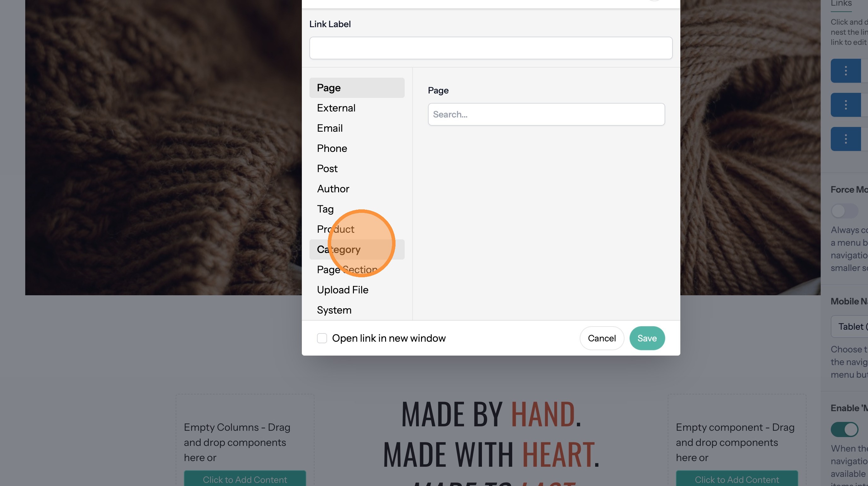Click the top link's three-dot handle
Viewport: 868px width, 486px height.
click(845, 71)
